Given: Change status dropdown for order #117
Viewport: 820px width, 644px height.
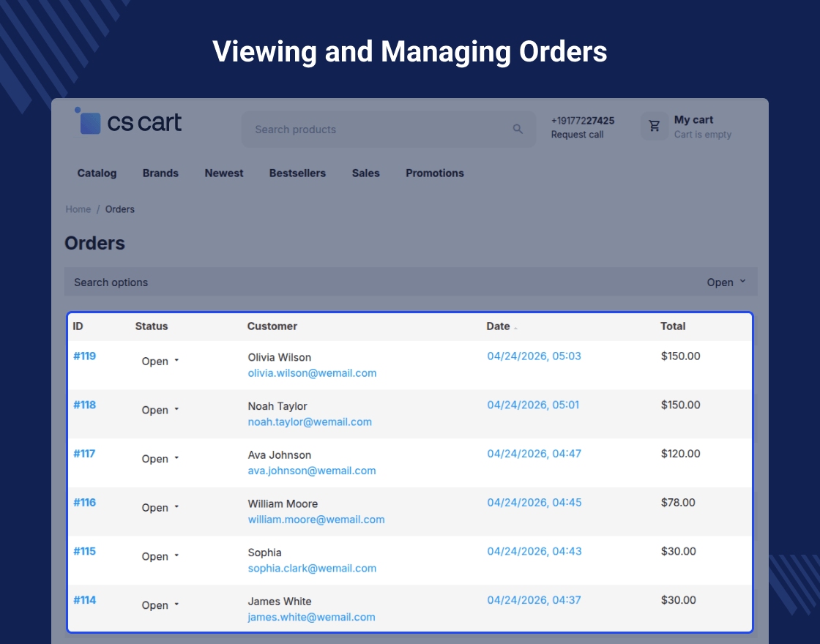Looking at the screenshot, I should point(160,458).
